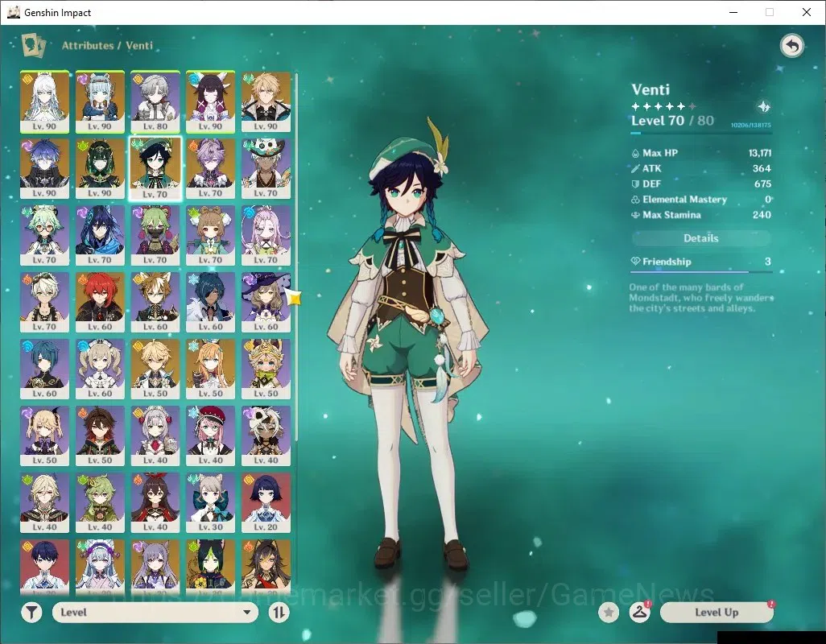Select Dehya in the bottom row
826x644 pixels.
click(x=266, y=566)
